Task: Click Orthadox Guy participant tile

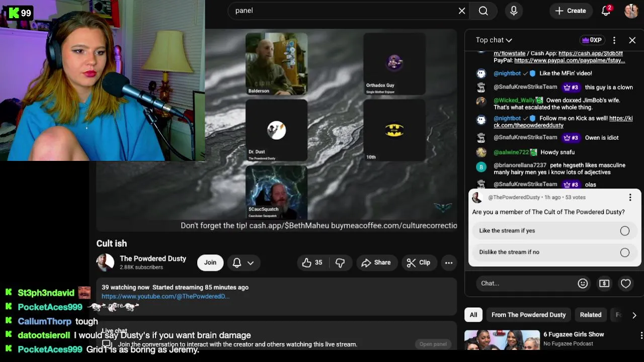Action: coord(394,64)
